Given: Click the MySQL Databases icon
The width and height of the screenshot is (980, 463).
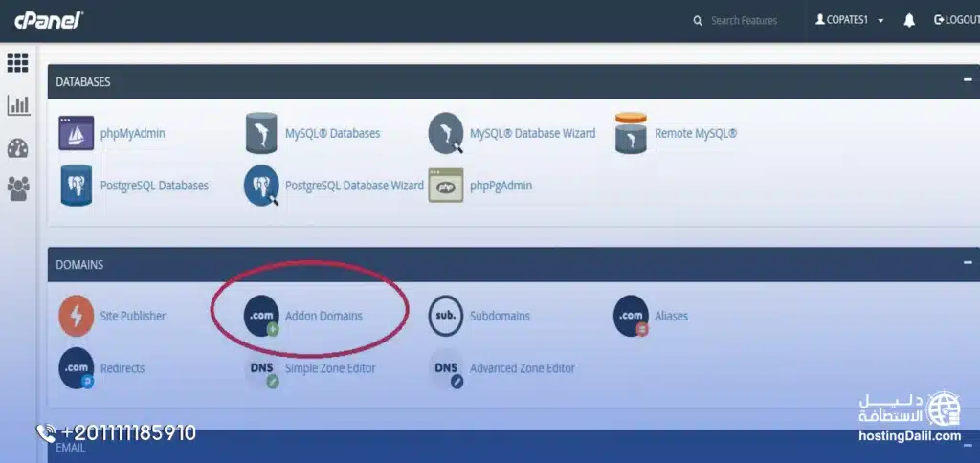Looking at the screenshot, I should click(x=261, y=133).
